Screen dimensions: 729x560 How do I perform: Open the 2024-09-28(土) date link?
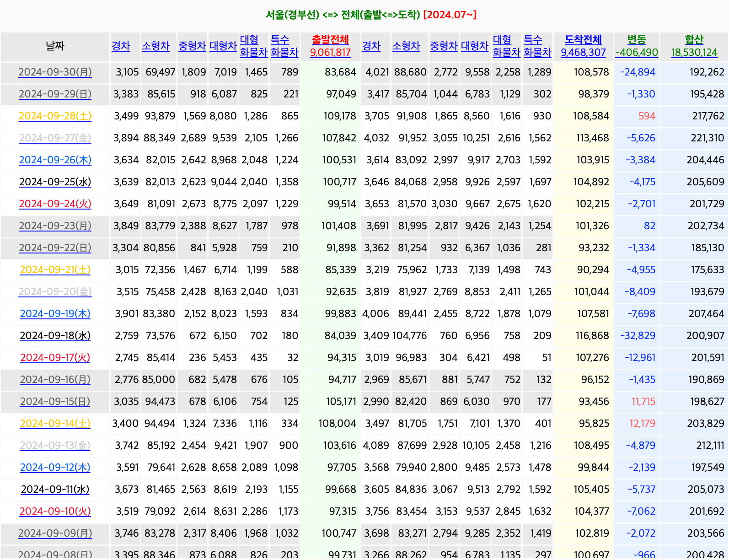[x=55, y=116]
